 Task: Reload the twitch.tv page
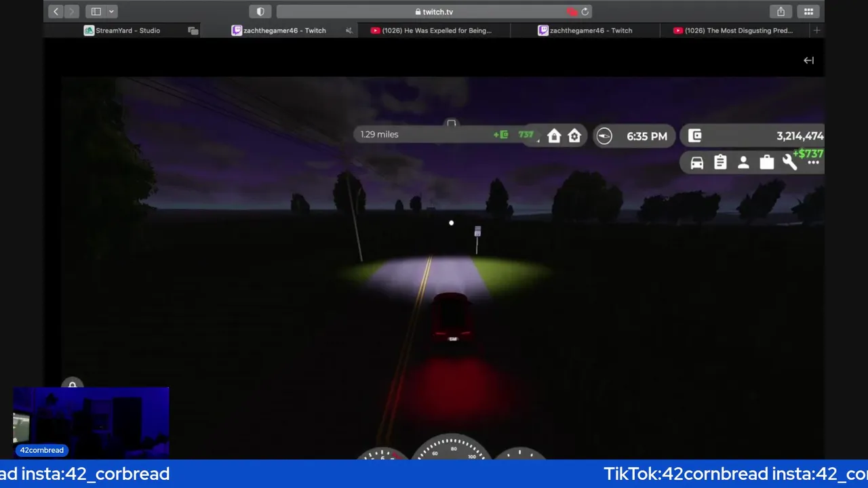click(x=585, y=12)
